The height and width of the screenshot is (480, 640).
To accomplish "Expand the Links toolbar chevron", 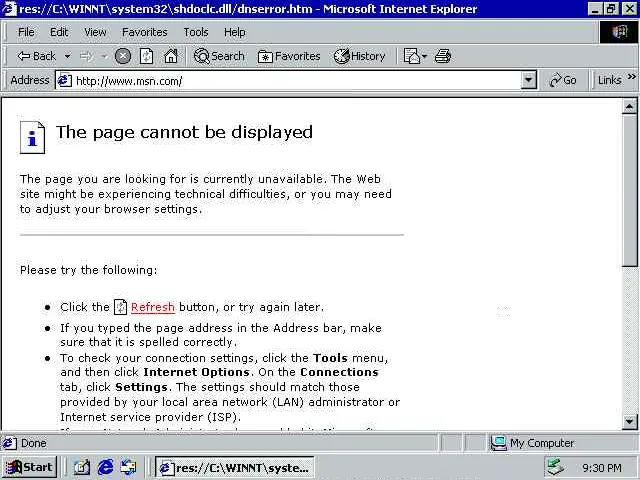I will (632, 76).
